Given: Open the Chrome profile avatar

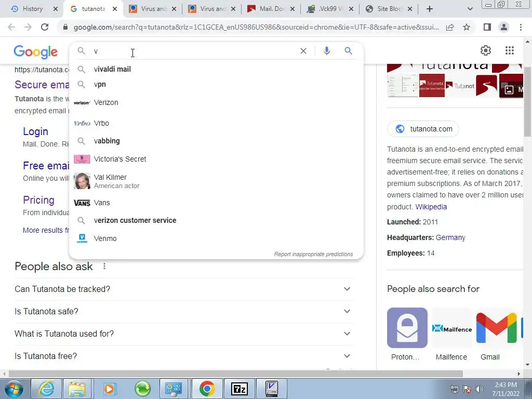Looking at the screenshot, I should point(504,27).
